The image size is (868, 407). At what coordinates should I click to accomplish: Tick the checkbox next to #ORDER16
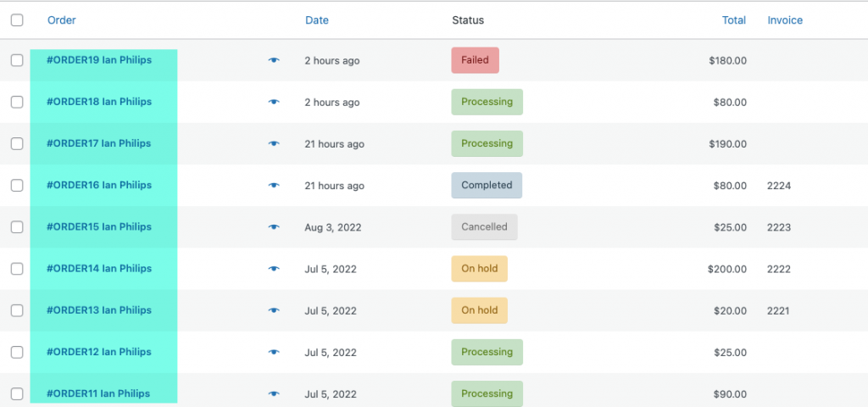17,186
